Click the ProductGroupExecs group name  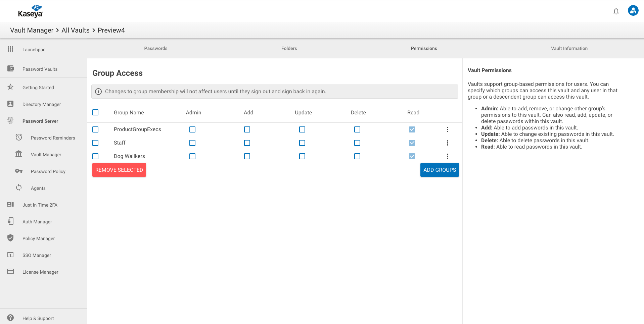pos(137,129)
